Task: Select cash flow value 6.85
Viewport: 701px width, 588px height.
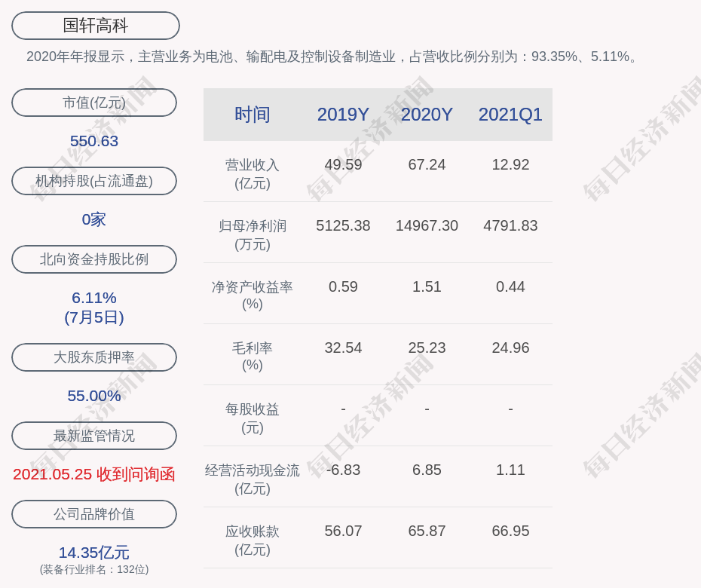Action: (x=427, y=470)
